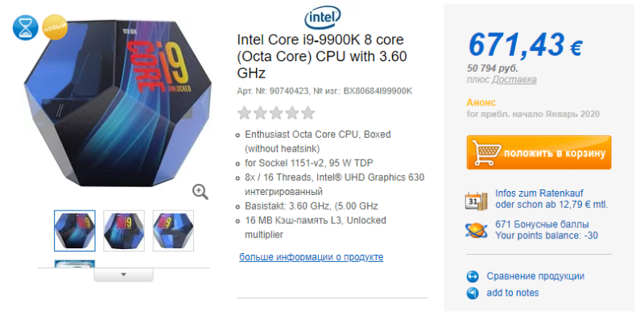Click the Intel logo above product title

tap(323, 18)
